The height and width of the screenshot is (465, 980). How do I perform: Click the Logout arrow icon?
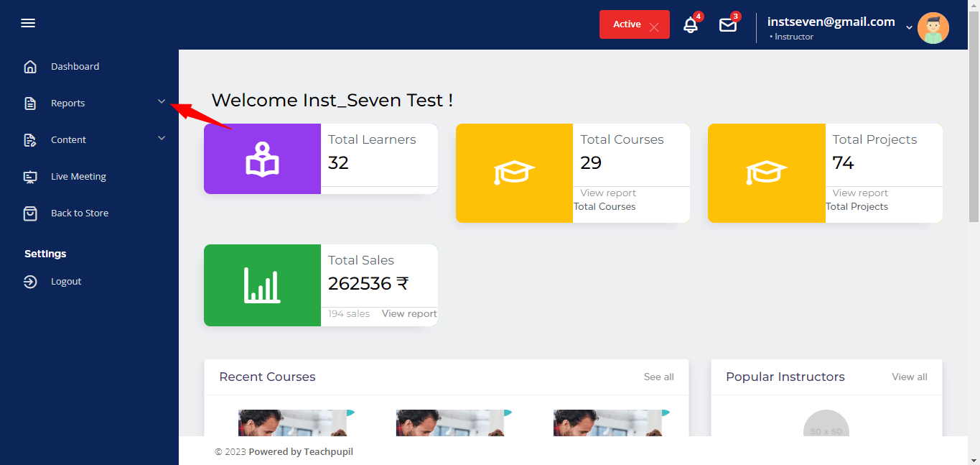30,282
